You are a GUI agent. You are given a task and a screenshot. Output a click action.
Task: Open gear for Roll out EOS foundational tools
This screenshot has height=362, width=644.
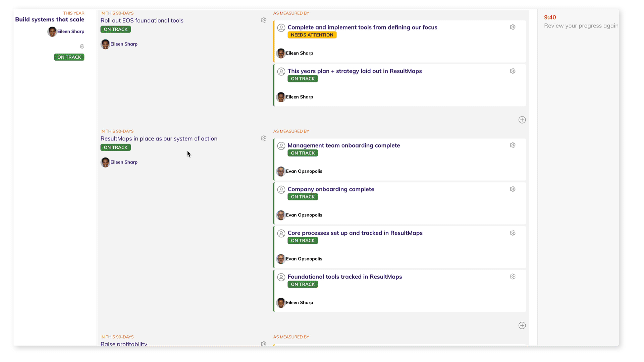[x=264, y=20]
